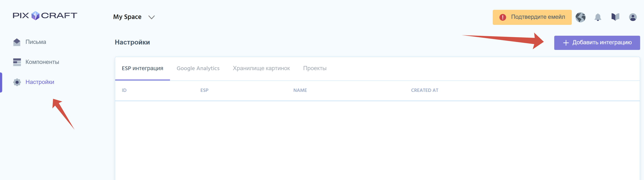This screenshot has height=180, width=644.
Task: Open the language globe icon
Action: coord(580,17)
